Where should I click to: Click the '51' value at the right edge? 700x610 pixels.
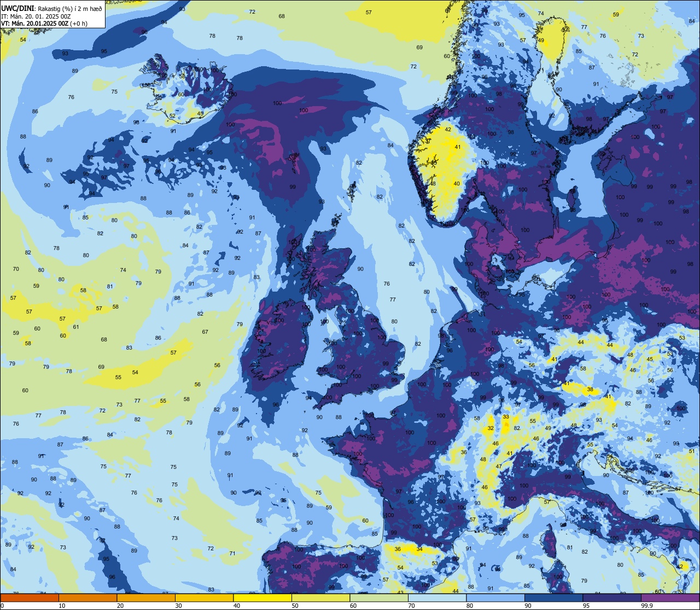pos(692,451)
